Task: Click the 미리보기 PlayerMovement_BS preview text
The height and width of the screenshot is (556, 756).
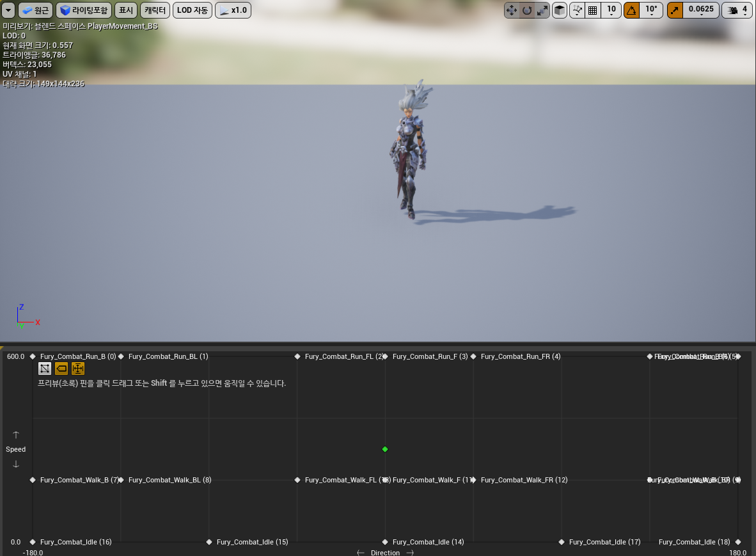Action: (x=80, y=26)
